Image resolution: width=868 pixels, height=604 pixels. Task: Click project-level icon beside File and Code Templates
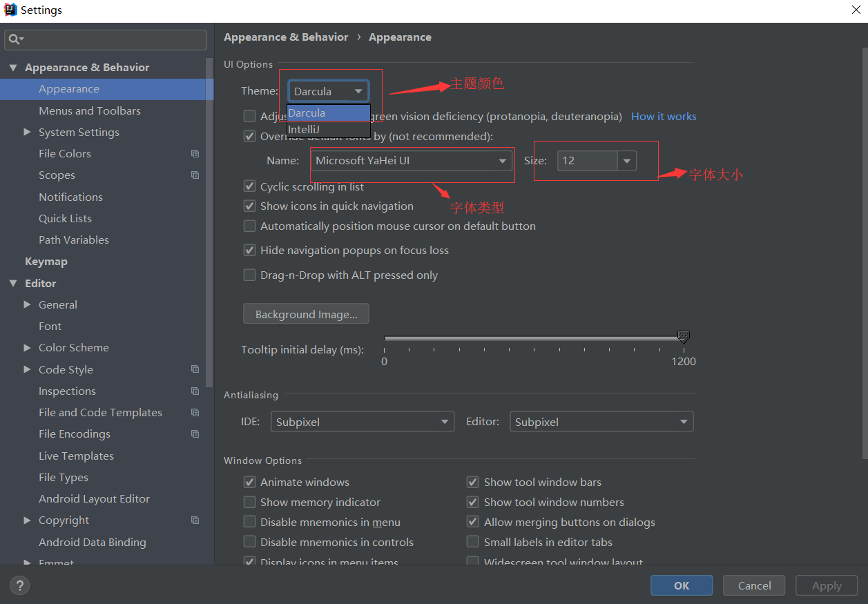point(195,413)
